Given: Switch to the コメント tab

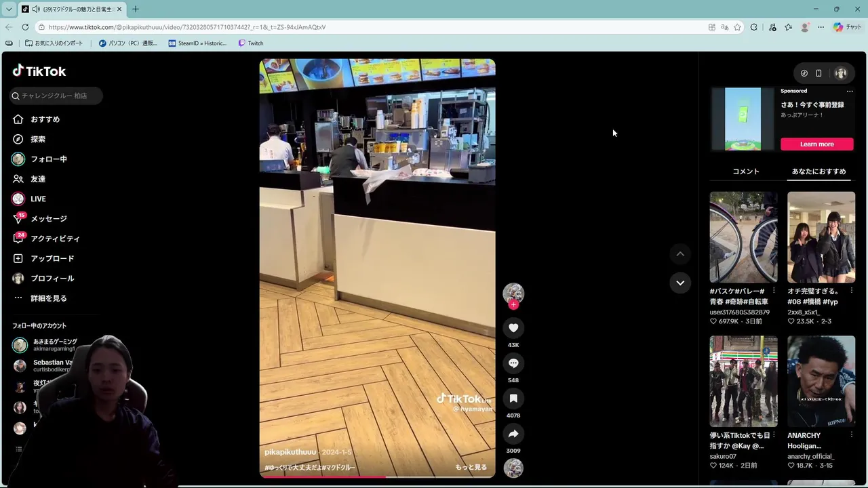Looking at the screenshot, I should [x=746, y=171].
